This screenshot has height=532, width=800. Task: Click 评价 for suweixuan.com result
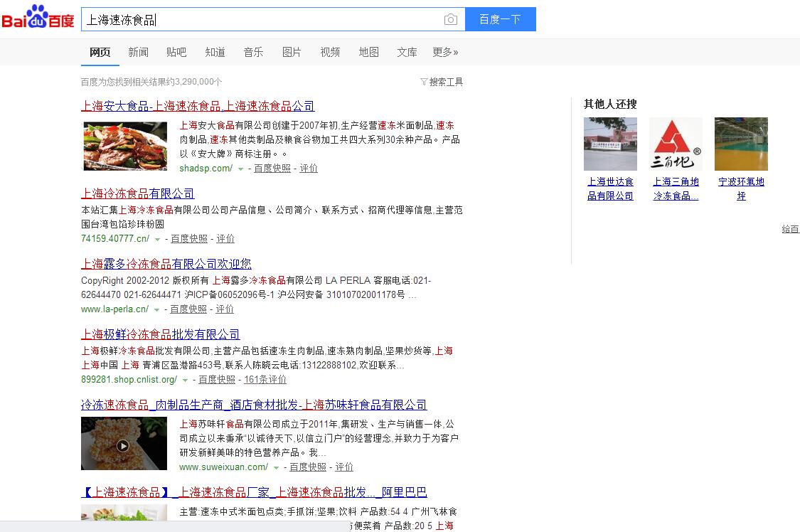(x=344, y=467)
